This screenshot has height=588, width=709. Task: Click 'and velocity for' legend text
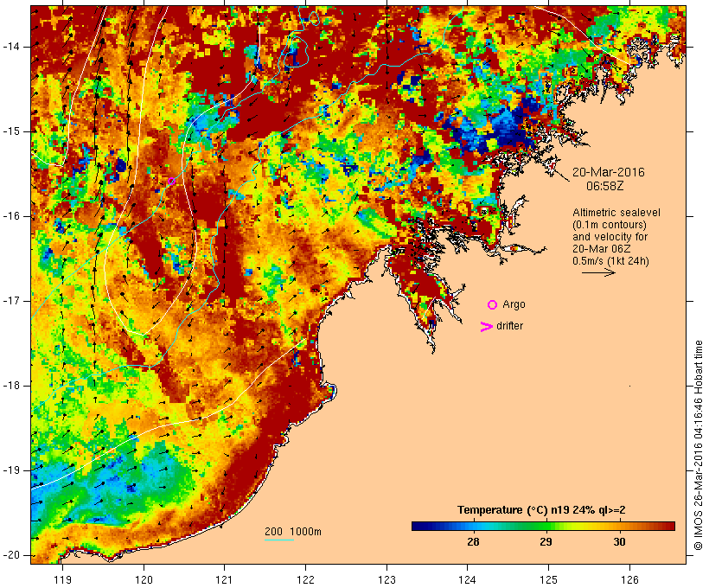coord(610,237)
